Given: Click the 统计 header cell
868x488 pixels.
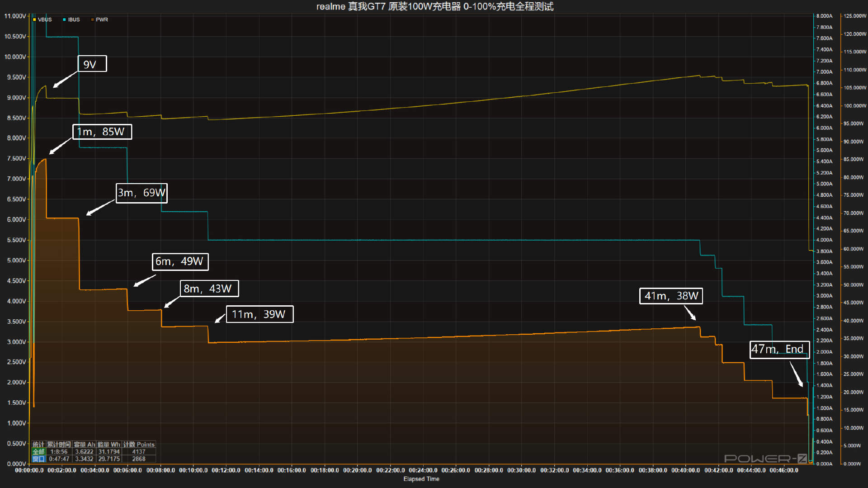Looking at the screenshot, I should [38, 445].
